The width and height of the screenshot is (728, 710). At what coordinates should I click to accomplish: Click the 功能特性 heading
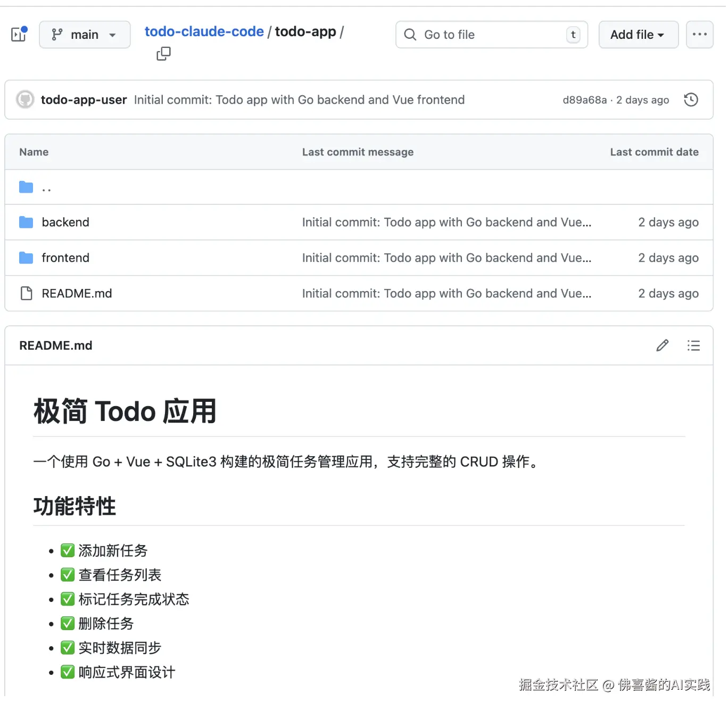tap(75, 506)
